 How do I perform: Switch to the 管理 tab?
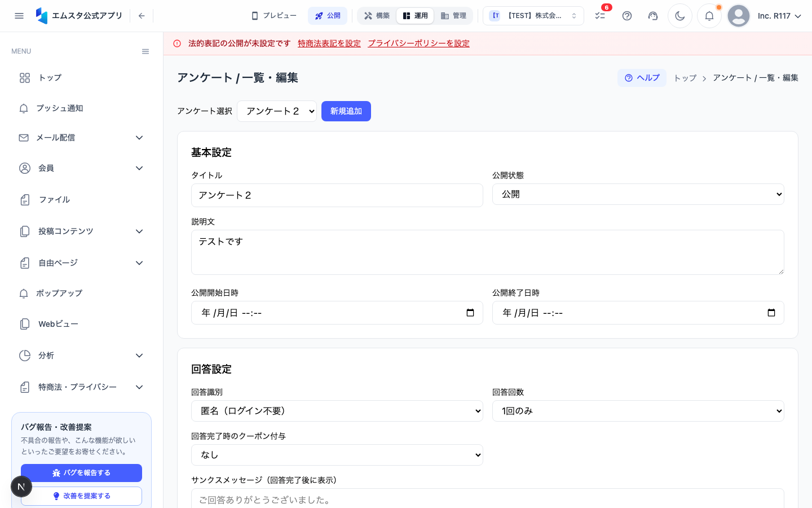pyautogui.click(x=453, y=16)
